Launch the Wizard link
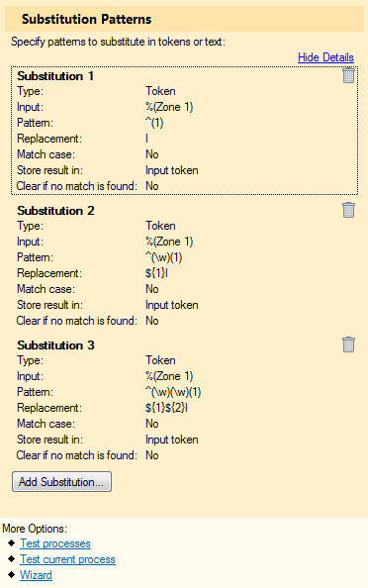 tap(36, 575)
